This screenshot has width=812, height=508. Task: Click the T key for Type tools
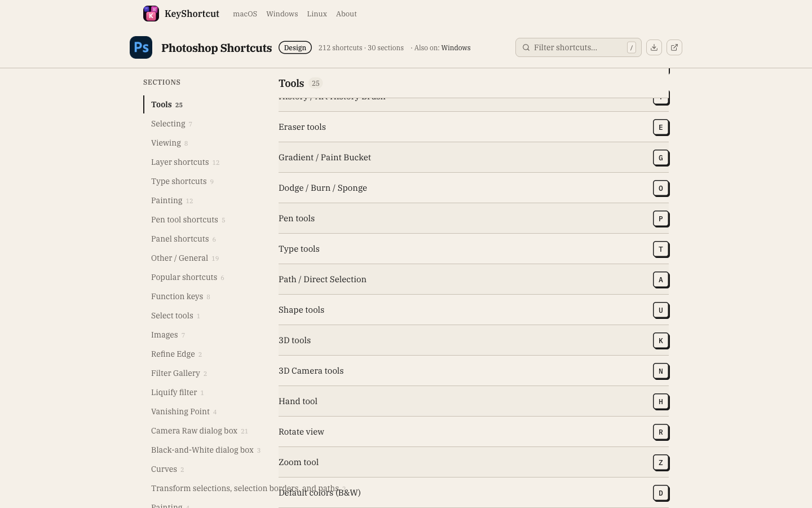661,249
